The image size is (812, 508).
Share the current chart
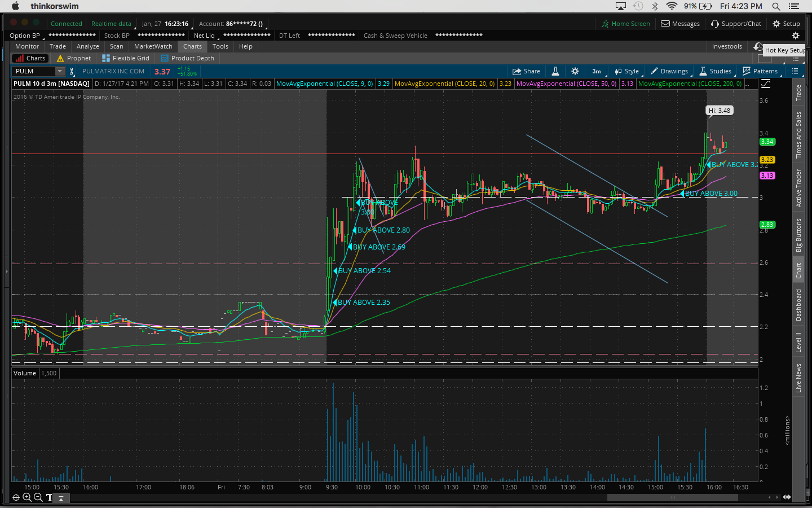(526, 71)
